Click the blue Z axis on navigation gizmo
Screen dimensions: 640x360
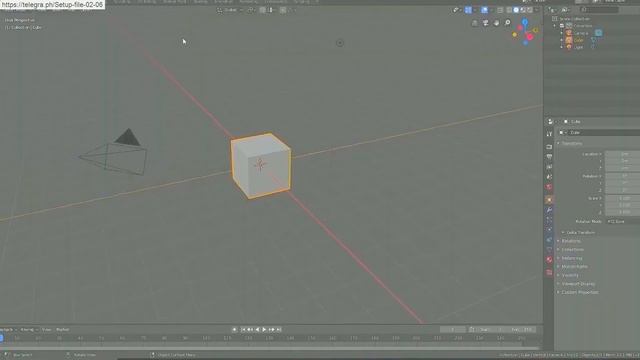tap(525, 22)
